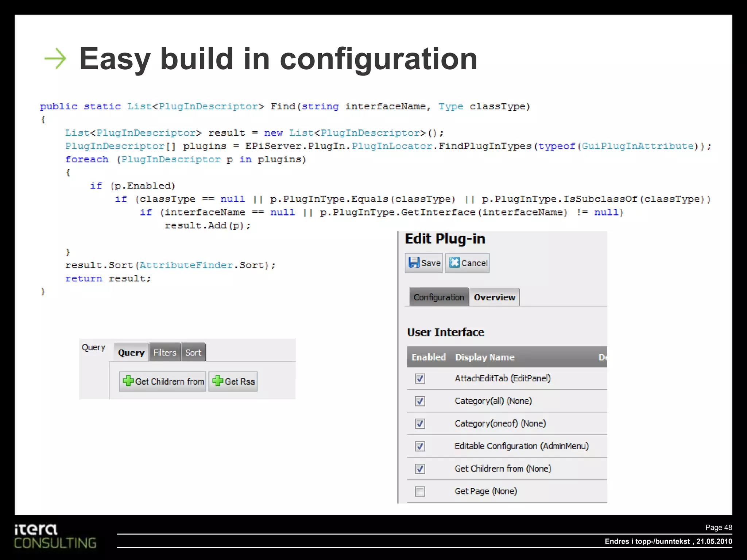Open the Filters tab
Screen dimensions: 747x560
165,353
